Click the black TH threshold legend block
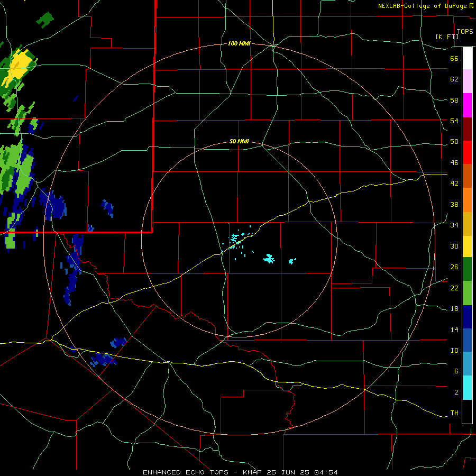Image resolution: width=476 pixels, height=476 pixels. tap(467, 411)
